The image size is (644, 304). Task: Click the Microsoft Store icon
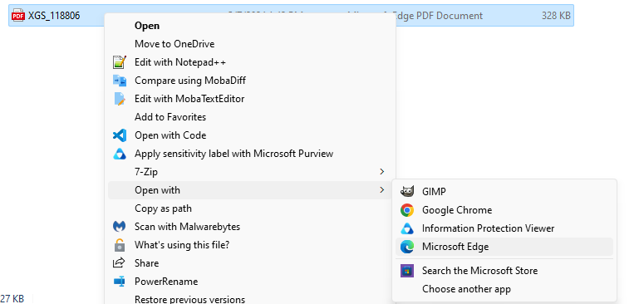coord(406,271)
